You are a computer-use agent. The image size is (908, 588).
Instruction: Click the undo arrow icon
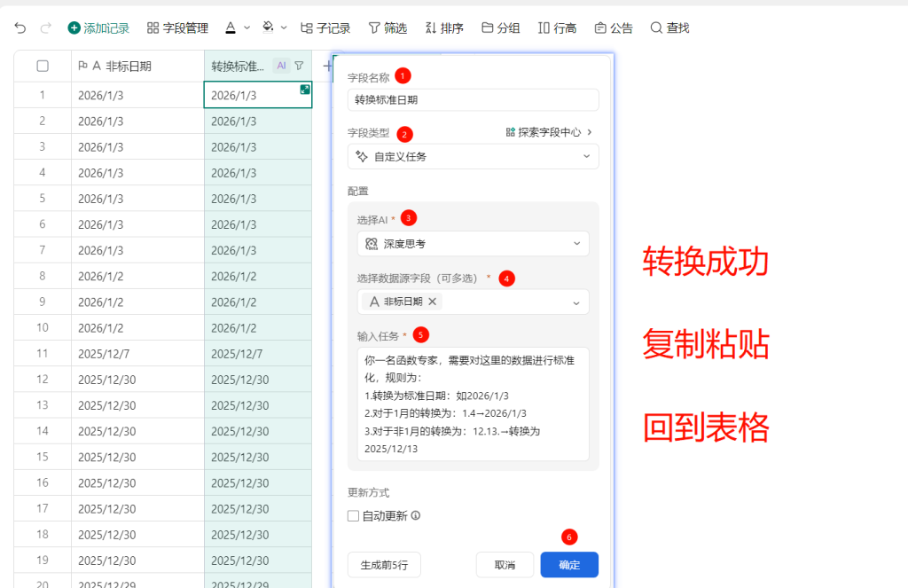(x=20, y=27)
